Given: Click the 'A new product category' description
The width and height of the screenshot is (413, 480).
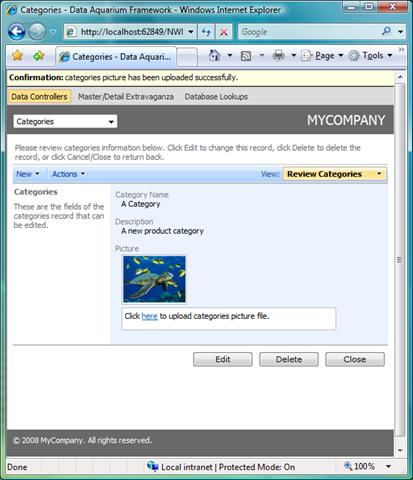Looking at the screenshot, I should click(162, 231).
